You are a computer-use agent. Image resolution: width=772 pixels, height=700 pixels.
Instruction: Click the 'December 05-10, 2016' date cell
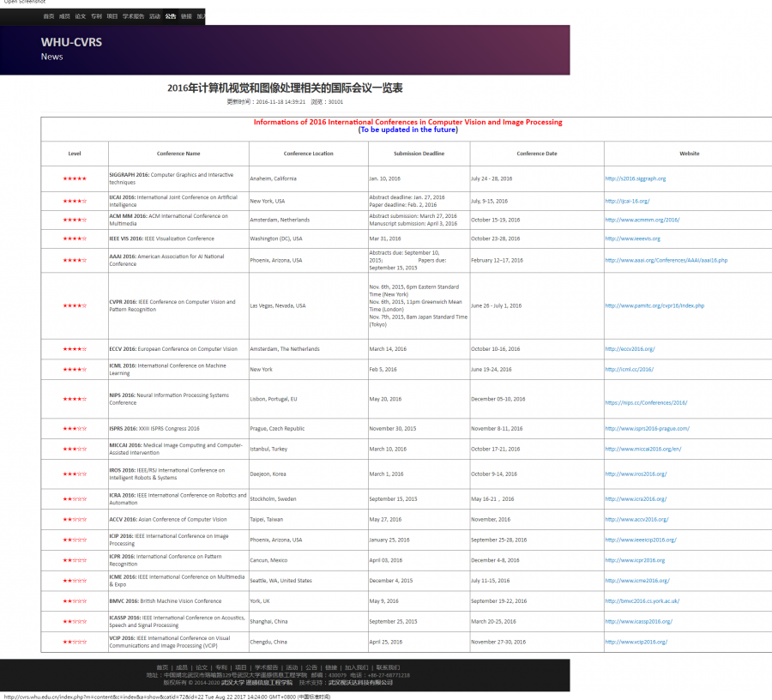pos(537,399)
